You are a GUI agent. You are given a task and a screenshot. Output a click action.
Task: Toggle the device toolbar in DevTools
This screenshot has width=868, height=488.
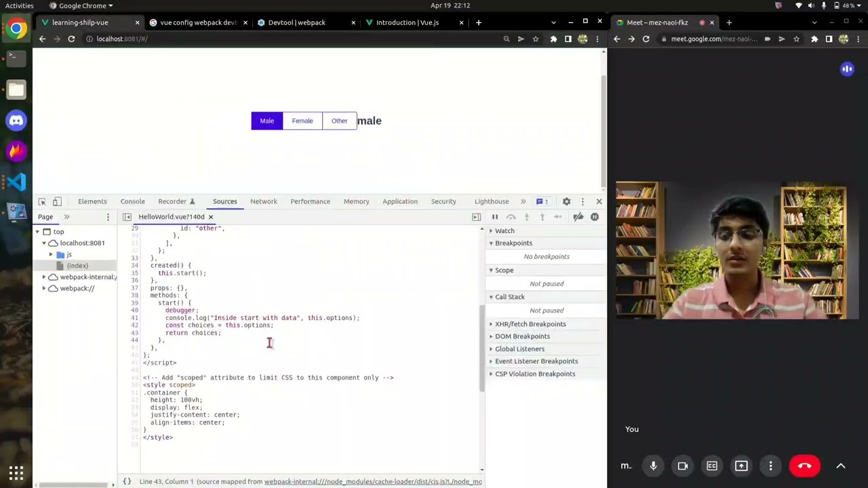click(x=57, y=201)
